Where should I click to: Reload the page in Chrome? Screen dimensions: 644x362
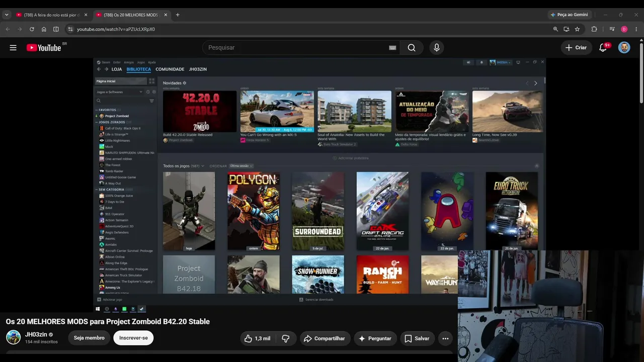point(32,29)
